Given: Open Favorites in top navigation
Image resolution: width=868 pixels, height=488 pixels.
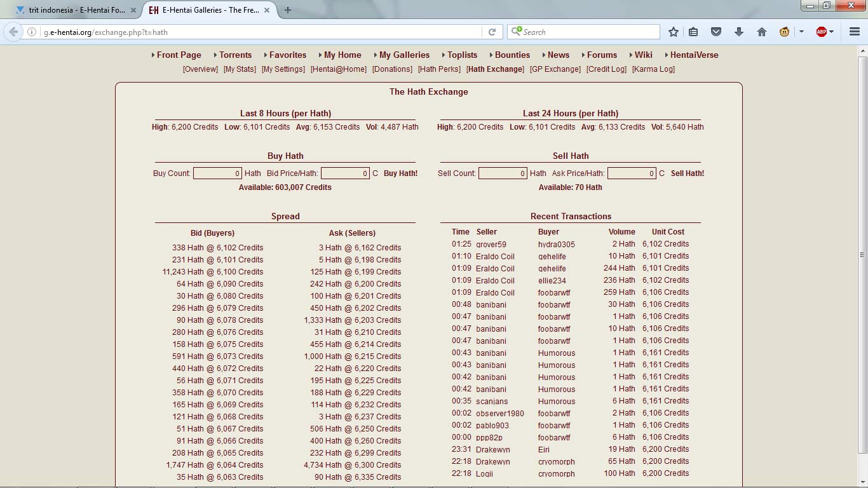Looking at the screenshot, I should 287,55.
